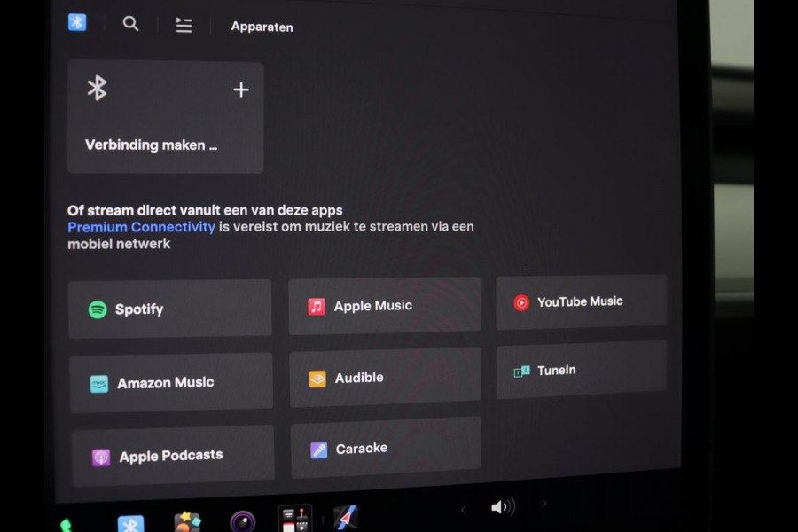The height and width of the screenshot is (532, 798).
Task: Open the playlist queue icon
Action: 184,25
